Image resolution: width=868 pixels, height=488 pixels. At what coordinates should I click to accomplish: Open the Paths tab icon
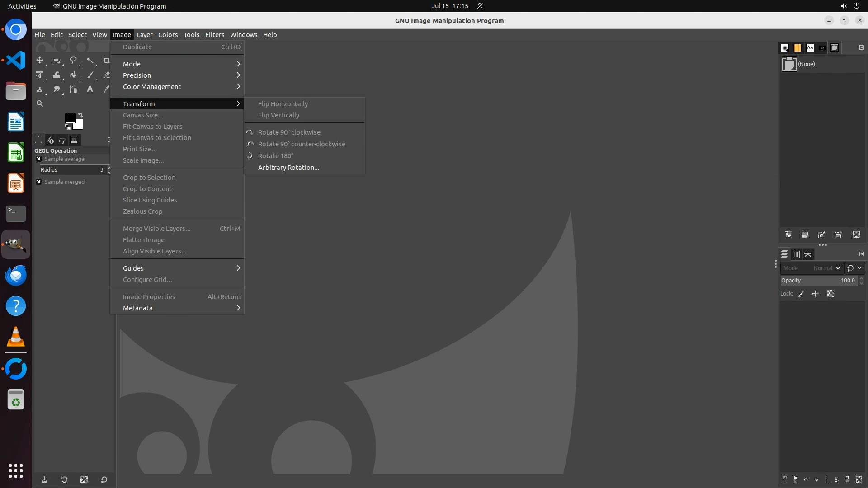tap(808, 254)
